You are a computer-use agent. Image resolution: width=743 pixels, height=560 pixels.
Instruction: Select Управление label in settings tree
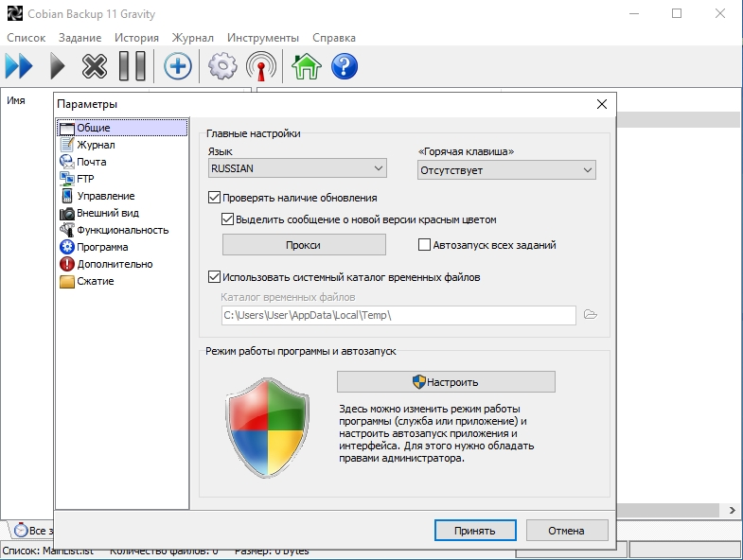[106, 196]
